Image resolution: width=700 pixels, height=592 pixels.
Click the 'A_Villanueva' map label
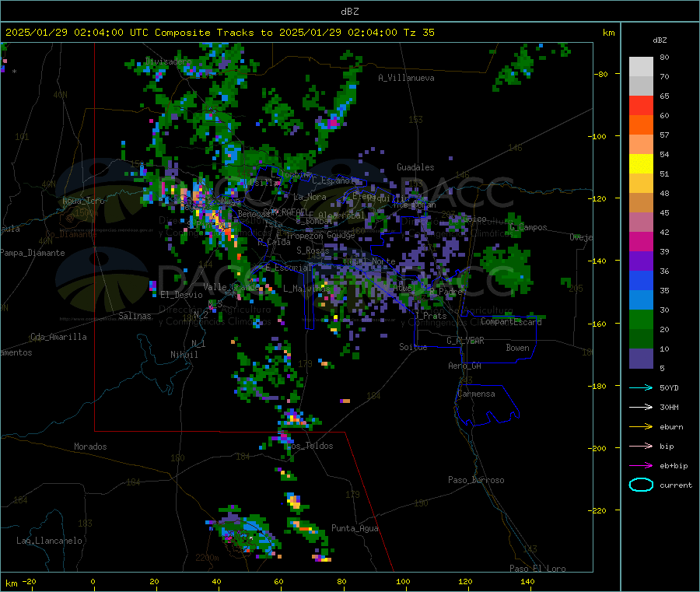point(406,78)
